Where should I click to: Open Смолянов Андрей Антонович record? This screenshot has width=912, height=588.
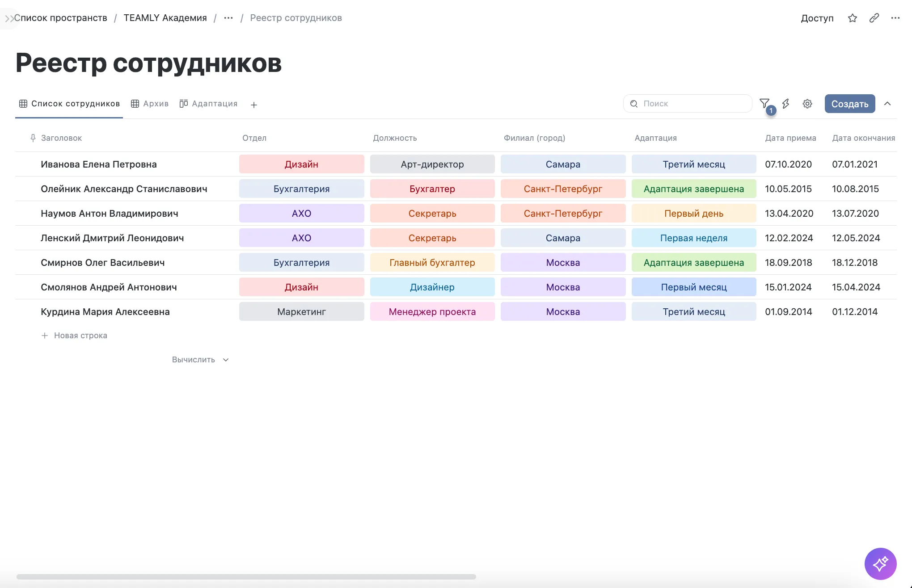coord(109,287)
